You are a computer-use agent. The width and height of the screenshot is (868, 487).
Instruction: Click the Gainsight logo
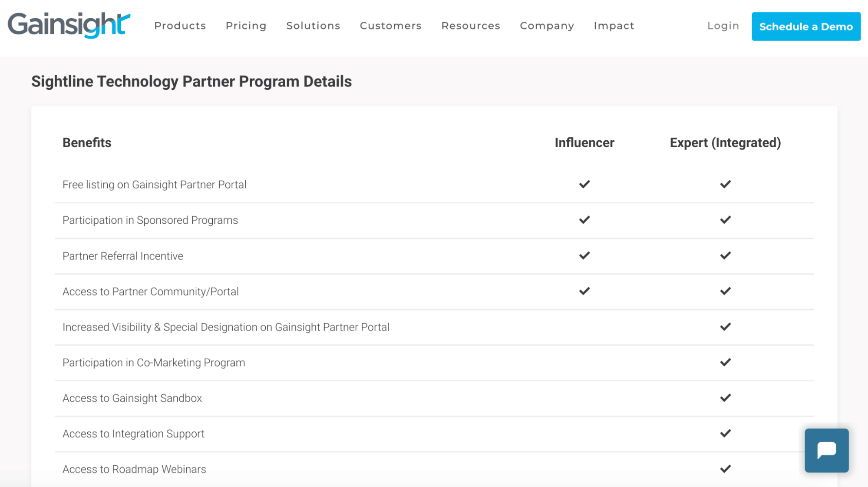point(69,25)
